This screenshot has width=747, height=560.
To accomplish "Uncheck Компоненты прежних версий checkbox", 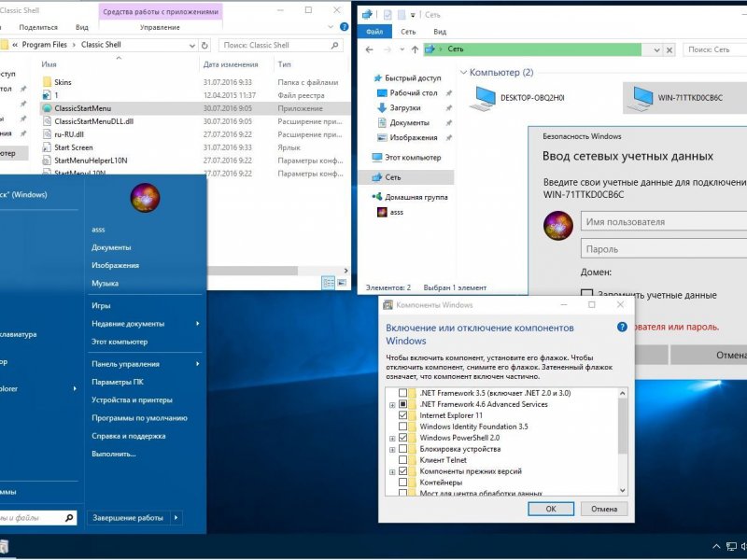I will [x=402, y=471].
